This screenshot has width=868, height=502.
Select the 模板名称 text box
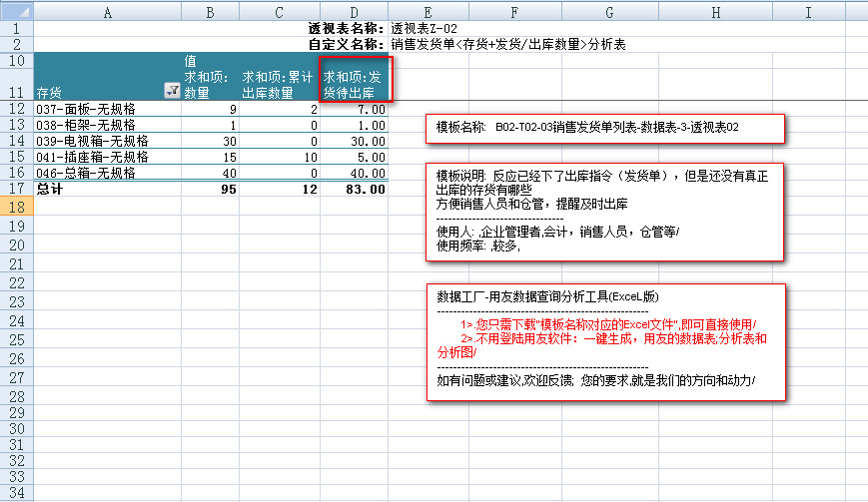605,129
